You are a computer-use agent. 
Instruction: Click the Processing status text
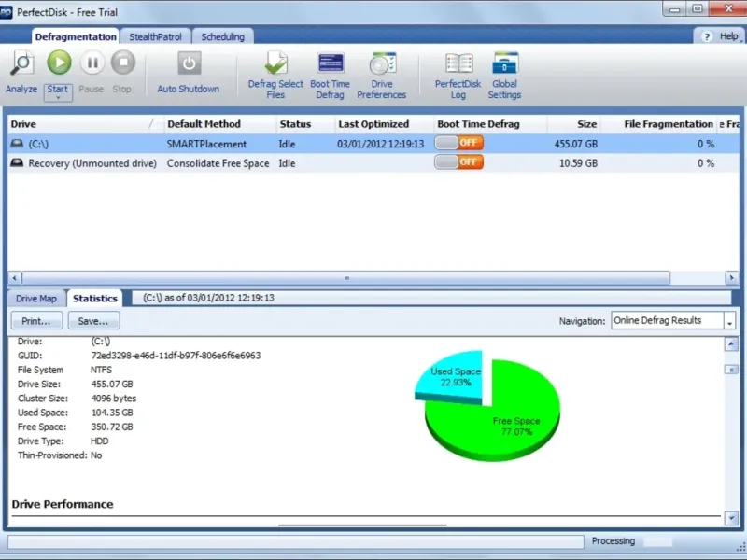click(613, 541)
